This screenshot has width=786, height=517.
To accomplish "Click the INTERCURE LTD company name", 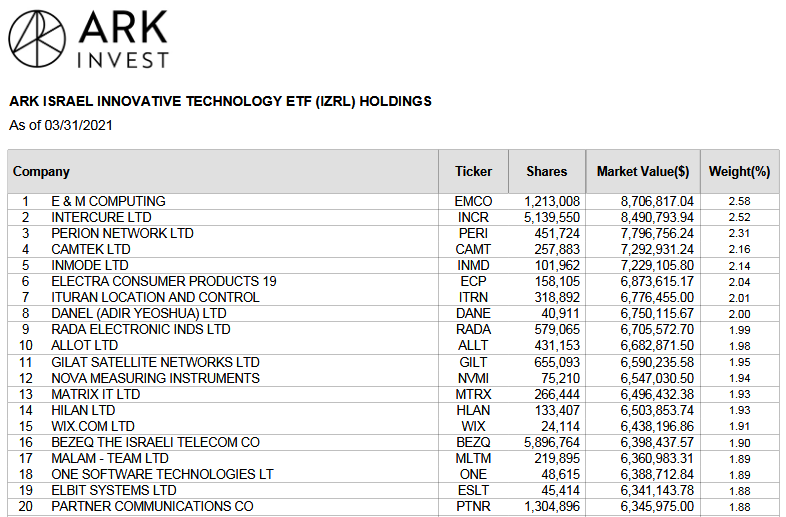I will point(101,217).
